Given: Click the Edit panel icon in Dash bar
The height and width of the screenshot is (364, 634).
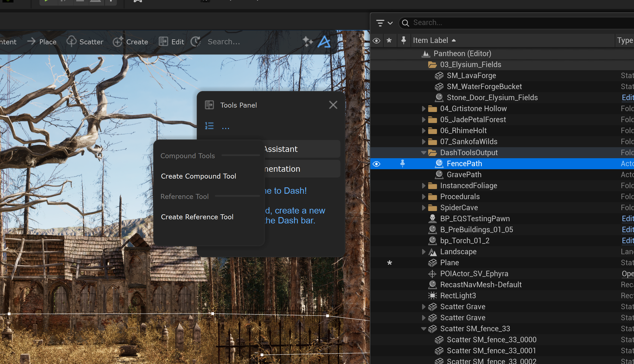Looking at the screenshot, I should [x=163, y=42].
